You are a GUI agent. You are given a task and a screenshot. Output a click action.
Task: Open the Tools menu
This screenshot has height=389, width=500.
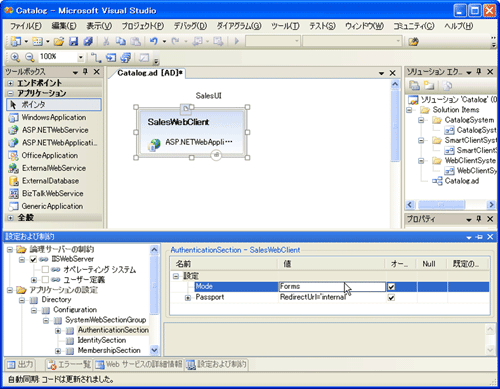(x=285, y=26)
